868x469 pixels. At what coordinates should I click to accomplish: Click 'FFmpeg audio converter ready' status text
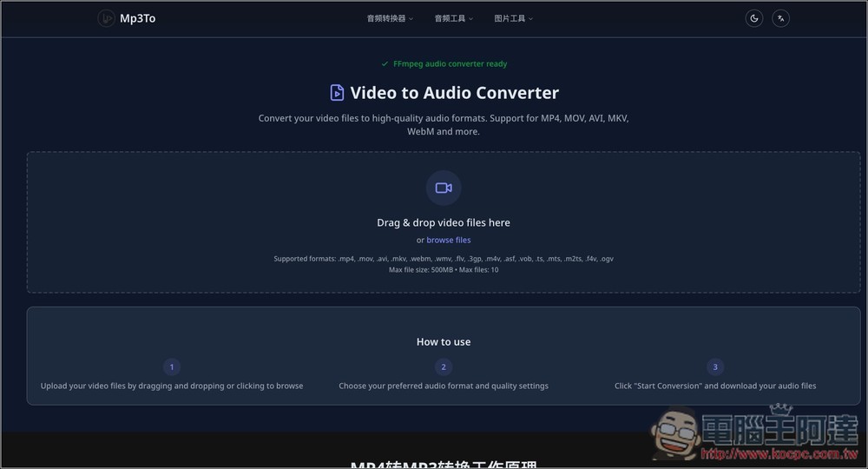[450, 63]
